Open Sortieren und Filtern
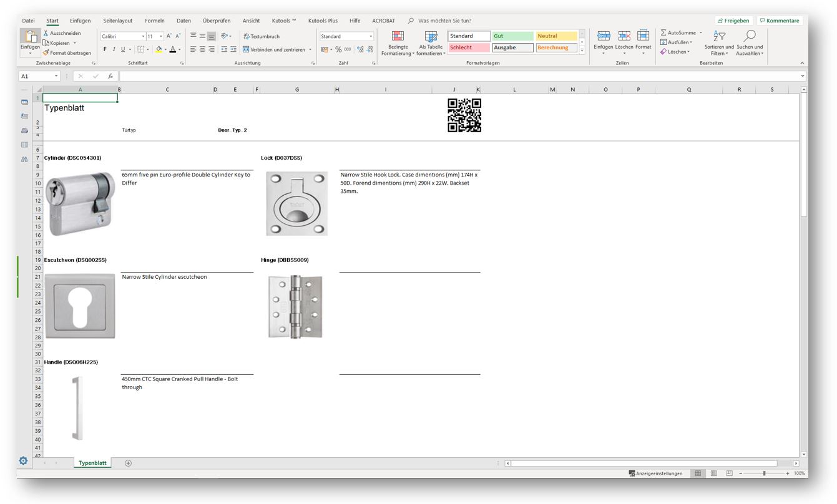This screenshot has width=837, height=504. [x=719, y=42]
